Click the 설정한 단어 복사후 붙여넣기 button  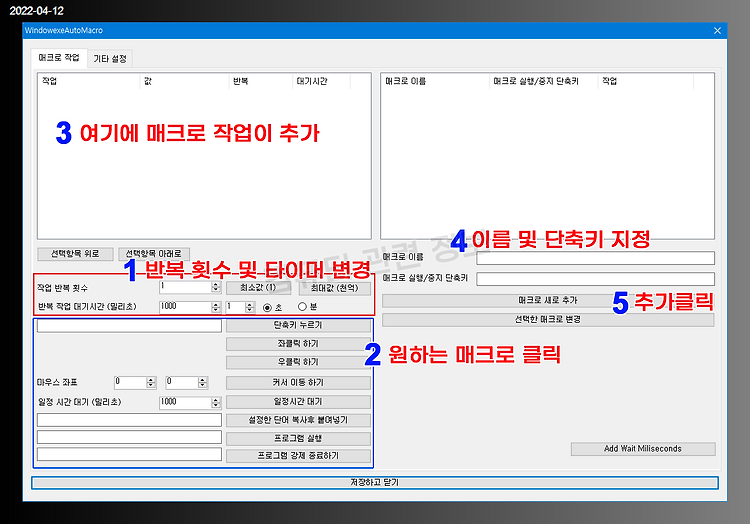coord(298,420)
